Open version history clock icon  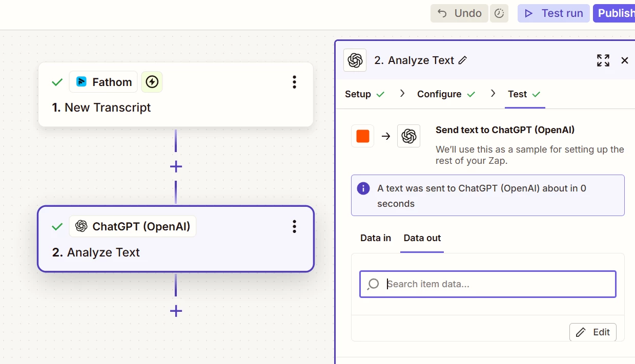[499, 13]
